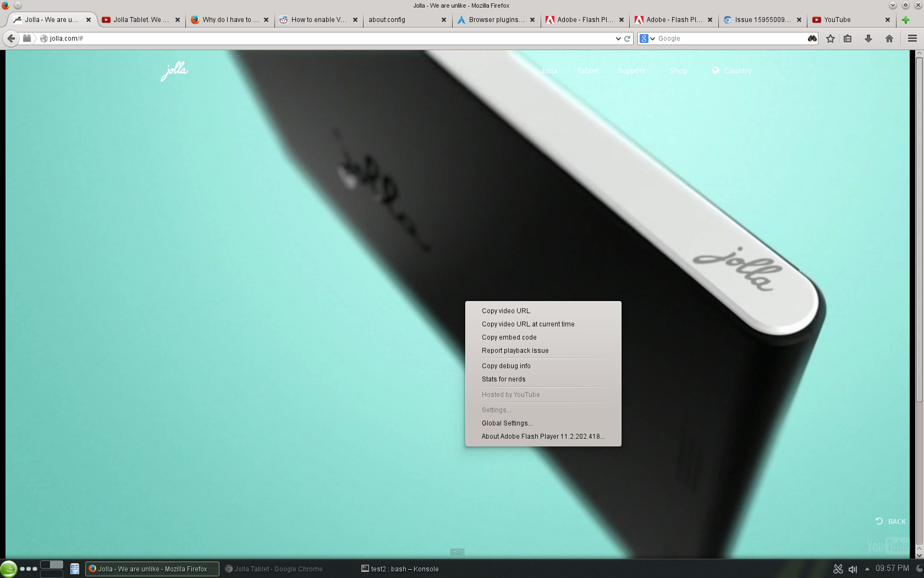This screenshot has width=924, height=578.
Task: Bookmark this page with the star icon
Action: (831, 39)
